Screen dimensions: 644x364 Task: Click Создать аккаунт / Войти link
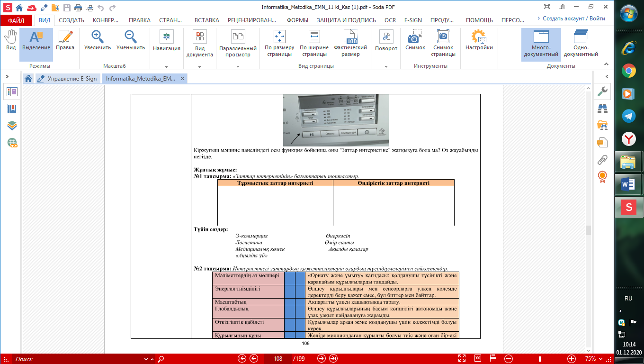click(x=573, y=18)
